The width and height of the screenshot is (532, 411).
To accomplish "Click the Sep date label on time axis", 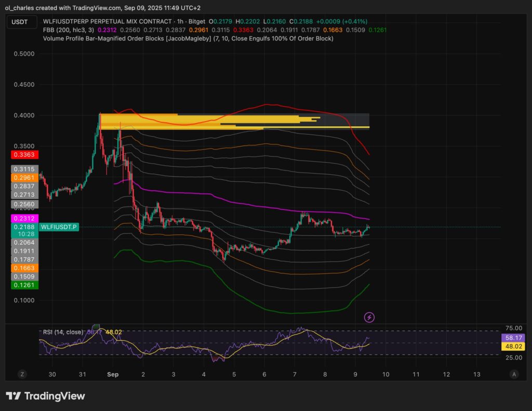I will 113,374.
